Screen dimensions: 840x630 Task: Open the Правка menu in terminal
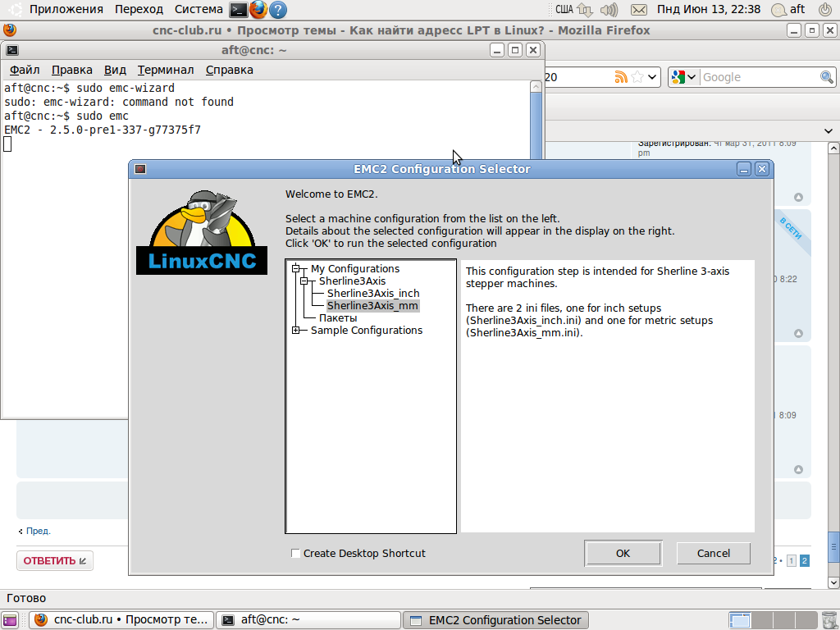coord(72,70)
